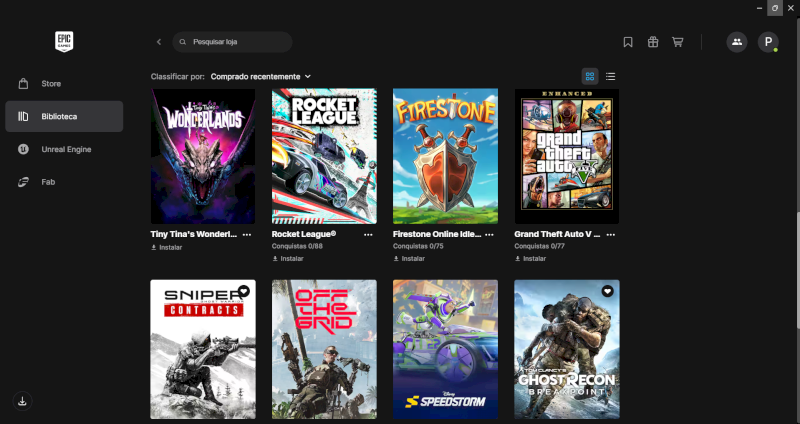Click the Epic Games logo
This screenshot has height=424, width=800.
pyautogui.click(x=64, y=42)
